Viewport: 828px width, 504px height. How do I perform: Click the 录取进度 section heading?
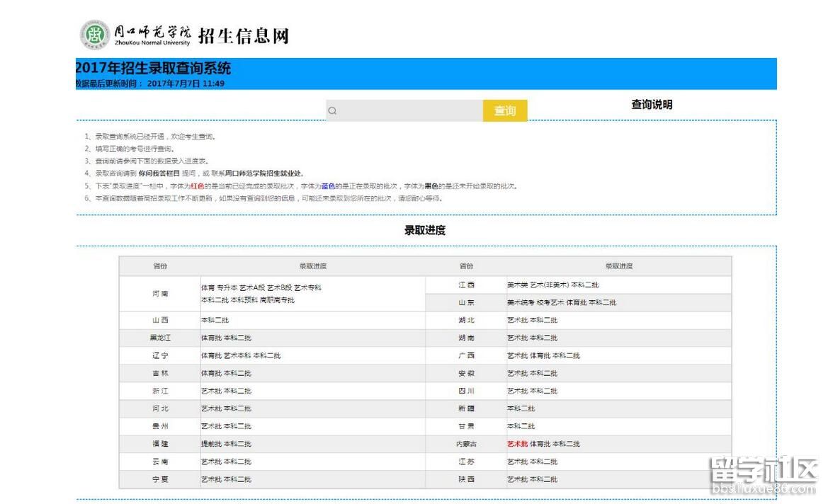coord(425,230)
